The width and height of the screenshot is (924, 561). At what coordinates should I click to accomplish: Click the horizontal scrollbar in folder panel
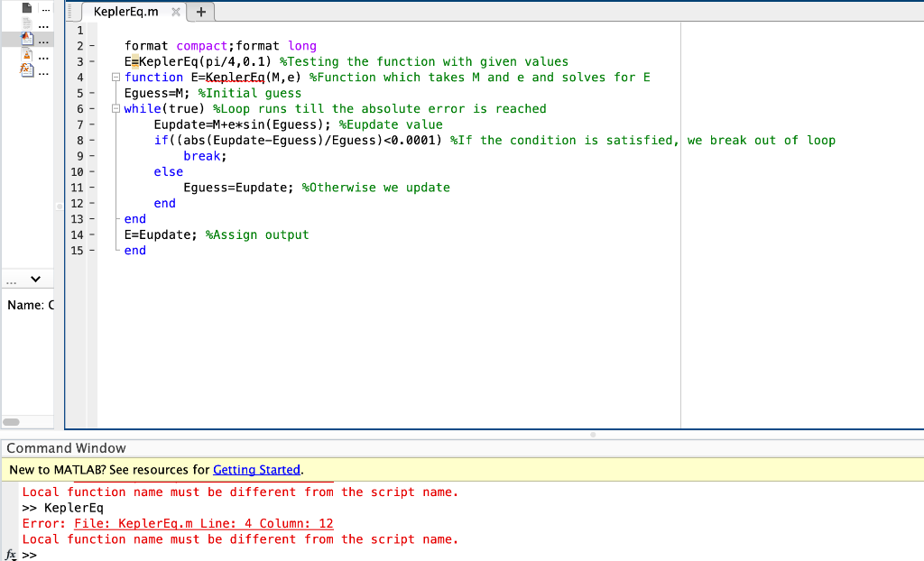tap(11, 422)
